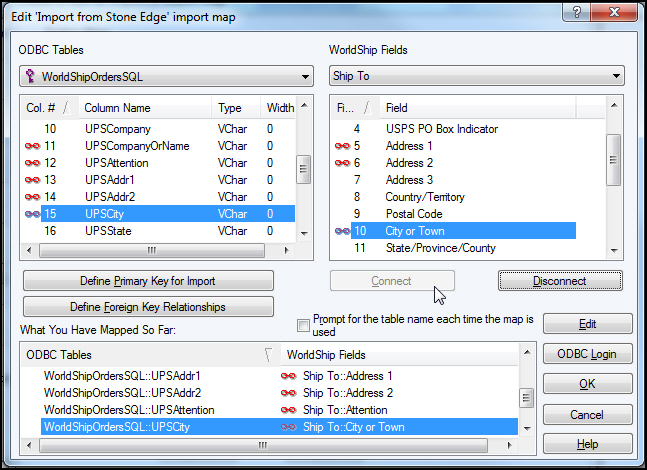This screenshot has height=470, width=647.
Task: Select WorldShipOrdersSQL::UPSAttention mapping row
Action: click(x=269, y=410)
